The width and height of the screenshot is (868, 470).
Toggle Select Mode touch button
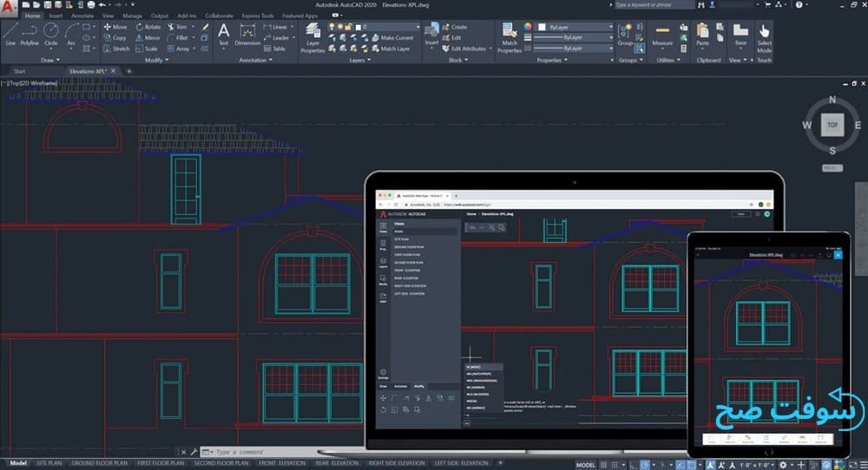click(x=765, y=37)
